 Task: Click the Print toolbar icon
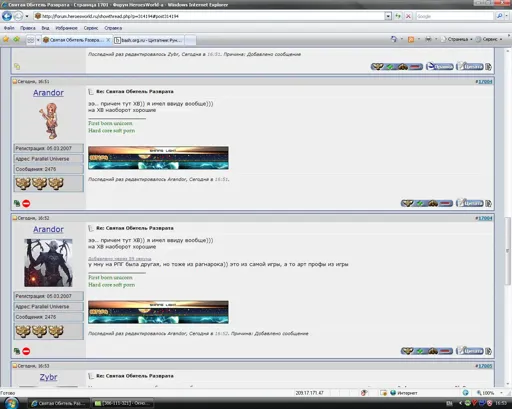[428, 39]
